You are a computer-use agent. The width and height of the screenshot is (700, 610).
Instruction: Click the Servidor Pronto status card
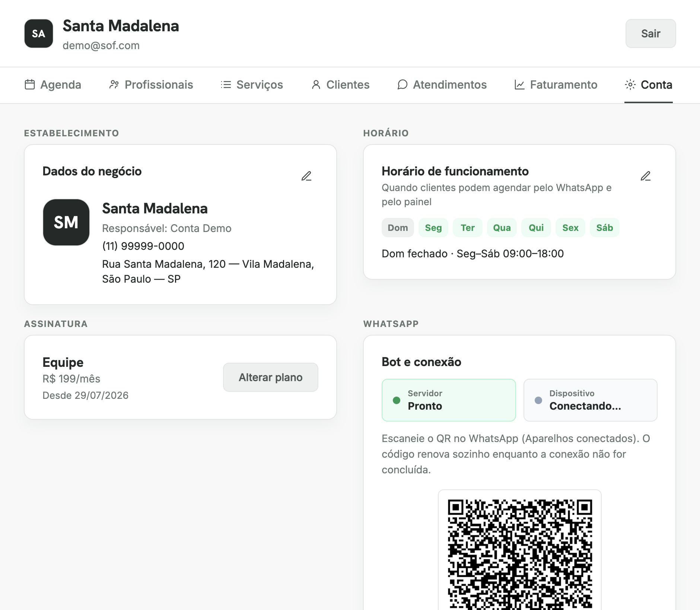[449, 400]
